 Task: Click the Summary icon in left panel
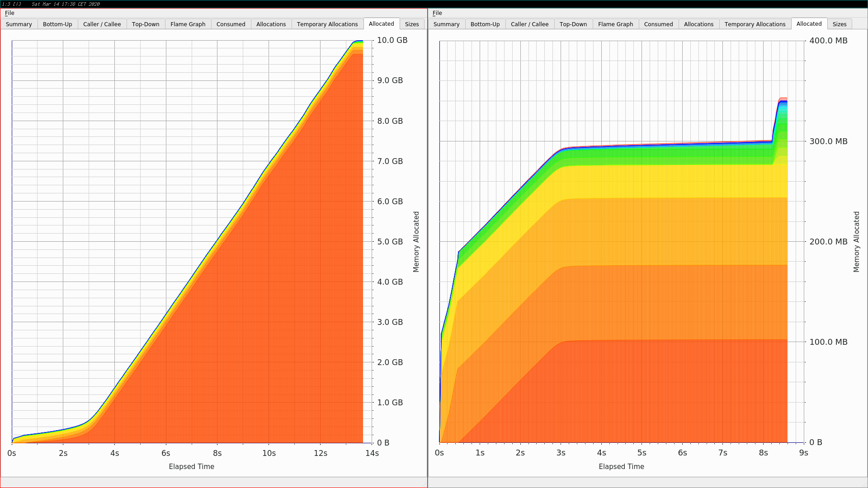tap(19, 24)
